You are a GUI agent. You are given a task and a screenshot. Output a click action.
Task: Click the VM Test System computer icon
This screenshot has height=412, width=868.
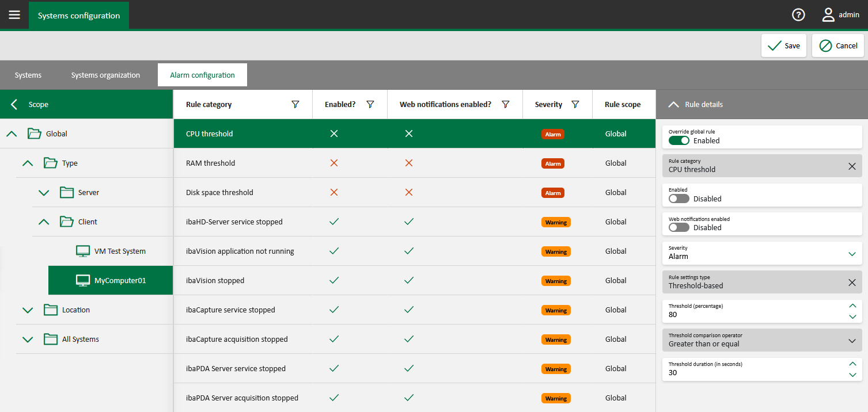tap(83, 251)
